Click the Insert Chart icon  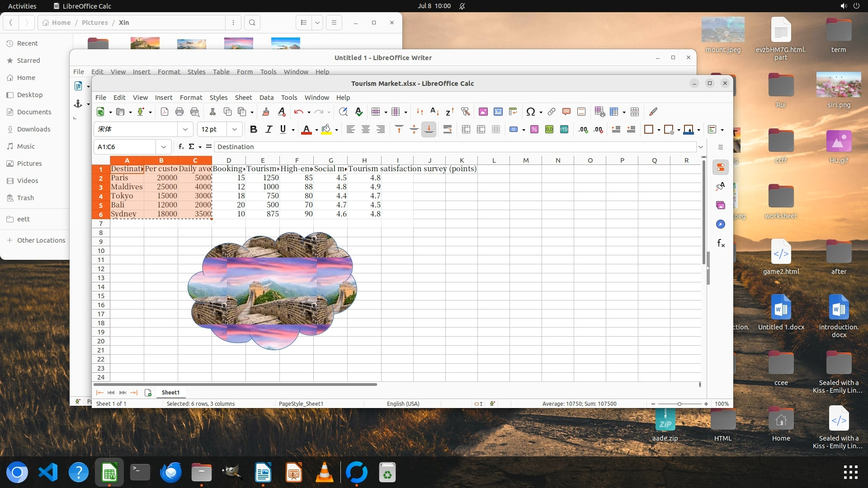pos(498,112)
